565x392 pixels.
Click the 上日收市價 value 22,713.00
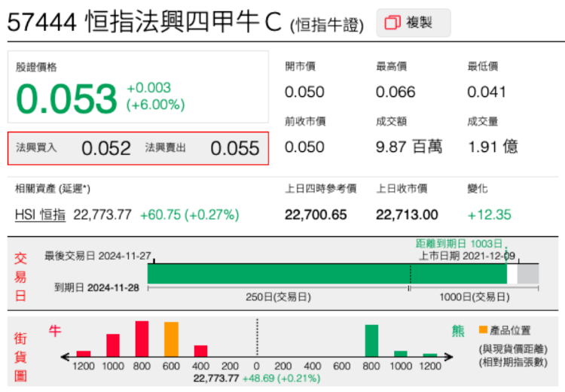[407, 215]
